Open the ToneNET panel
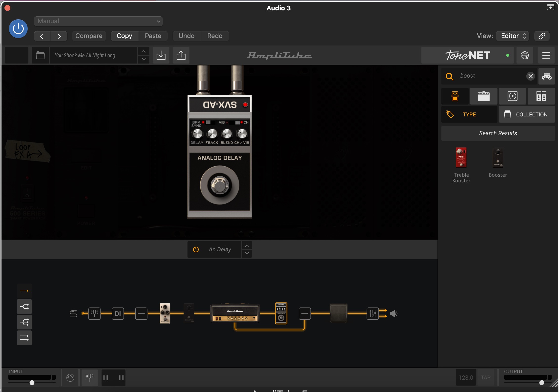 [467, 55]
